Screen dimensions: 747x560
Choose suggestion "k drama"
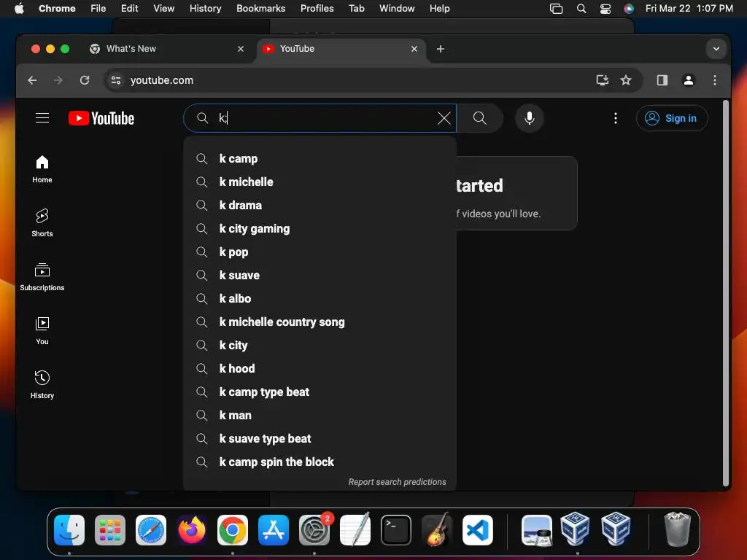tap(320, 205)
